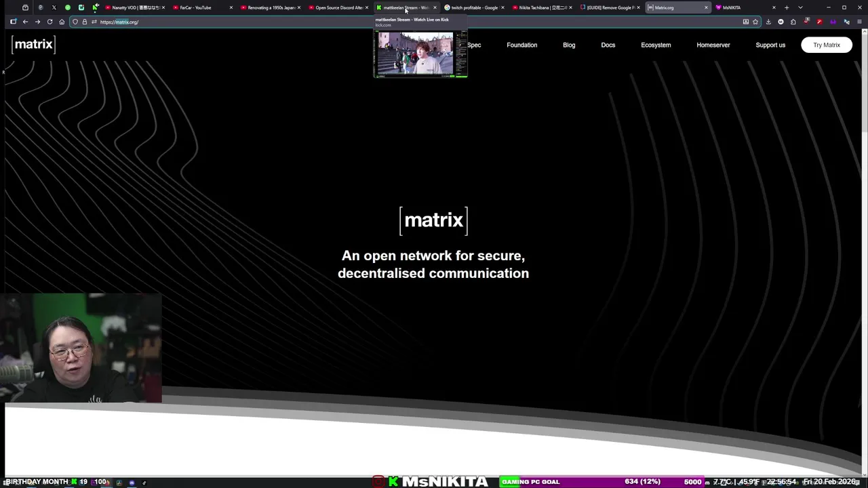
Task: Close the FarCar - YouTube tab
Action: click(231, 7)
